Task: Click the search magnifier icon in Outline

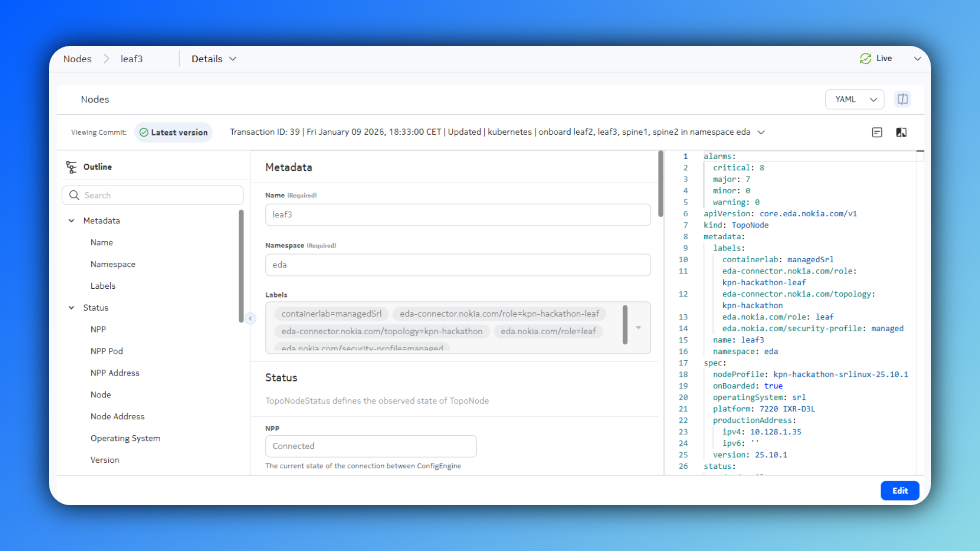Action: coord(75,195)
